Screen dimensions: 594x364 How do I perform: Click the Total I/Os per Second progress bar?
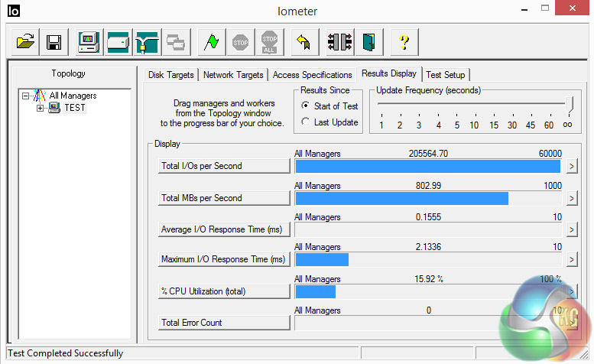point(428,166)
